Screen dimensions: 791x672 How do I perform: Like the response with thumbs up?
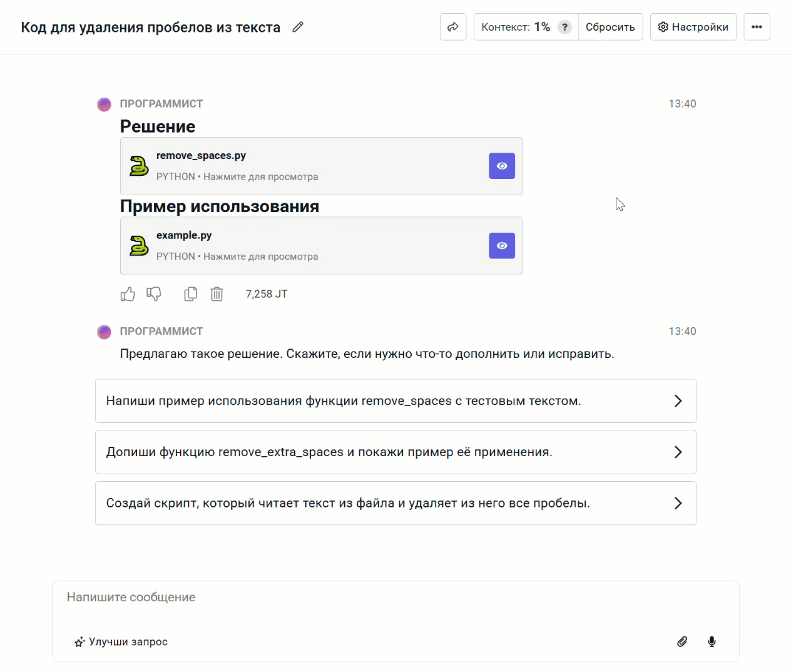click(128, 294)
